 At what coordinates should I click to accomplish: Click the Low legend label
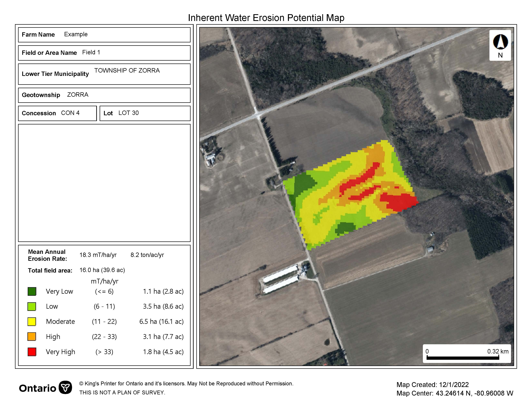point(52,307)
